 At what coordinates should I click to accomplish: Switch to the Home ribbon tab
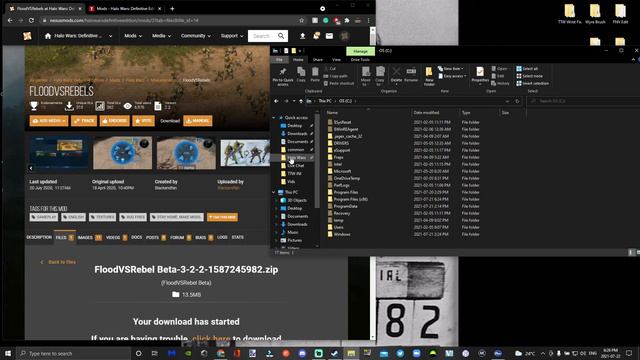coord(298,60)
